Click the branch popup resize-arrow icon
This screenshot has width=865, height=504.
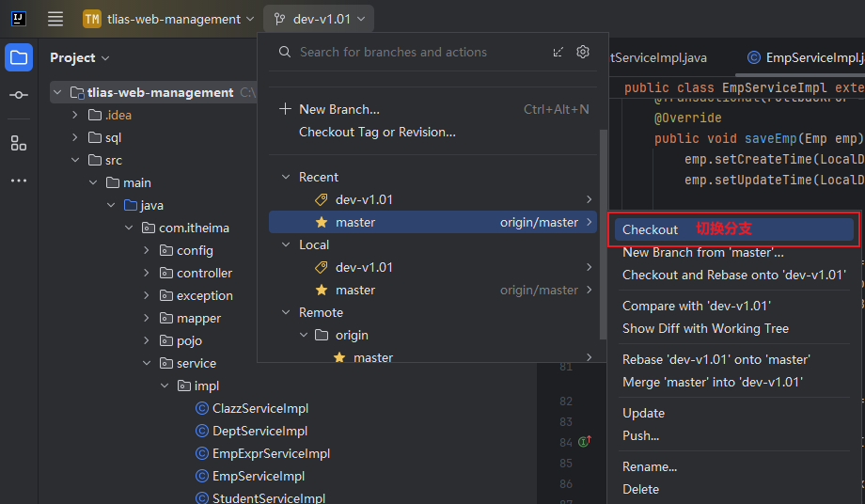pyautogui.click(x=558, y=52)
